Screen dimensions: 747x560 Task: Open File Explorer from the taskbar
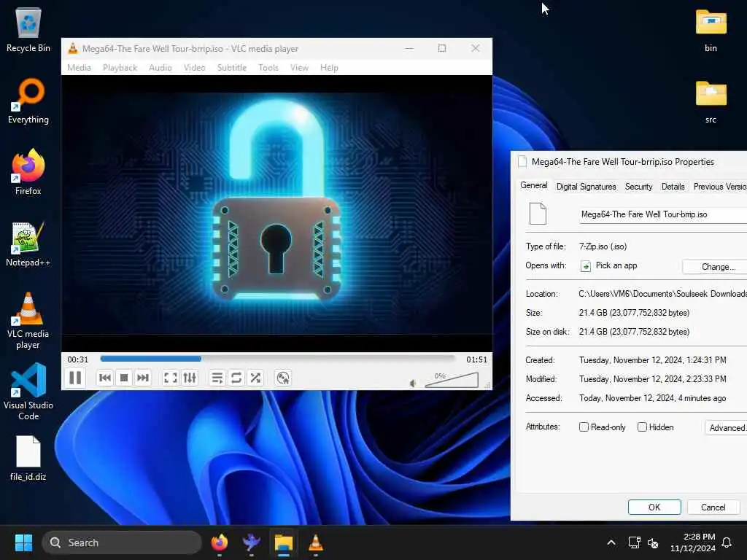[x=284, y=542]
